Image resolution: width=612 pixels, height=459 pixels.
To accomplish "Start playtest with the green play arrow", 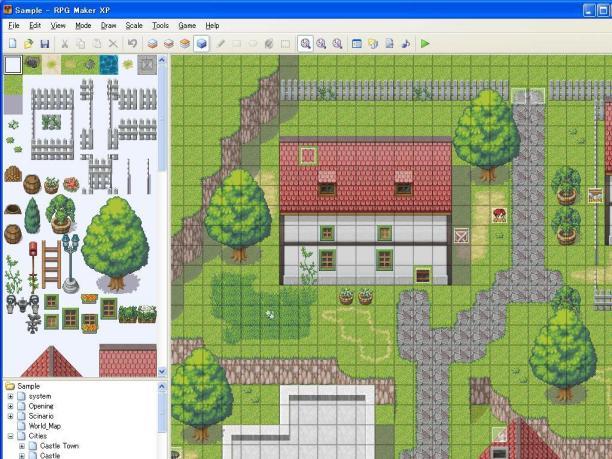I will pos(425,44).
